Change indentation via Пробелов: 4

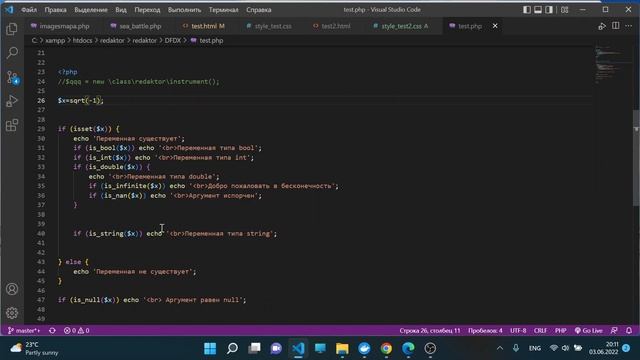coord(485,330)
